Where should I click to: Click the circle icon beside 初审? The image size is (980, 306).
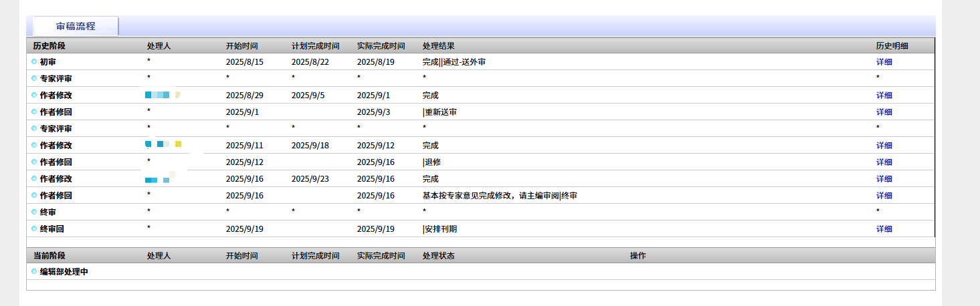tap(34, 61)
